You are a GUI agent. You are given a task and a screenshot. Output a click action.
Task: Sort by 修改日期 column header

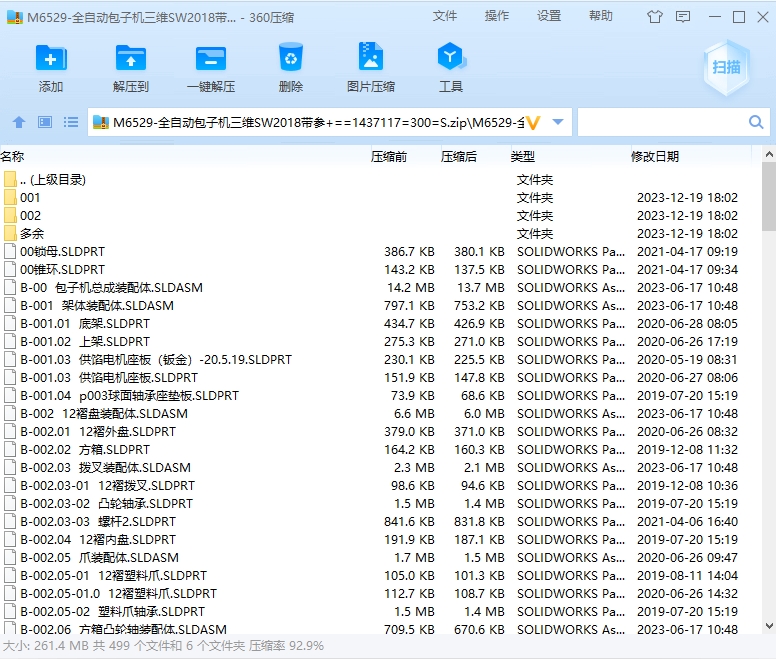click(655, 157)
